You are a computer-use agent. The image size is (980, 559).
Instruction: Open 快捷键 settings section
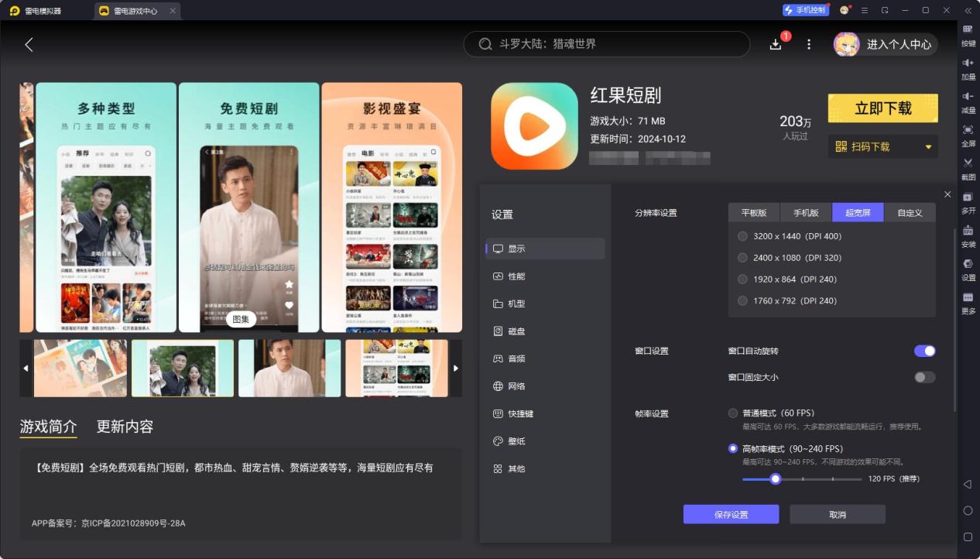tap(545, 413)
